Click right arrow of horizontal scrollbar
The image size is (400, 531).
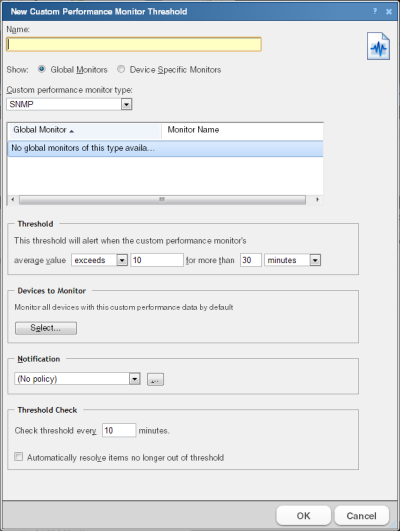click(317, 199)
